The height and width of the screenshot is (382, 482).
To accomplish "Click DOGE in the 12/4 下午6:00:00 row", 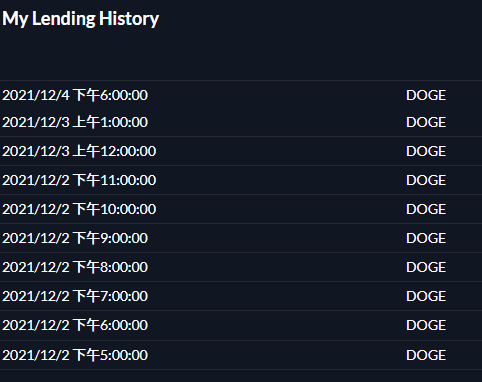I will point(426,95).
